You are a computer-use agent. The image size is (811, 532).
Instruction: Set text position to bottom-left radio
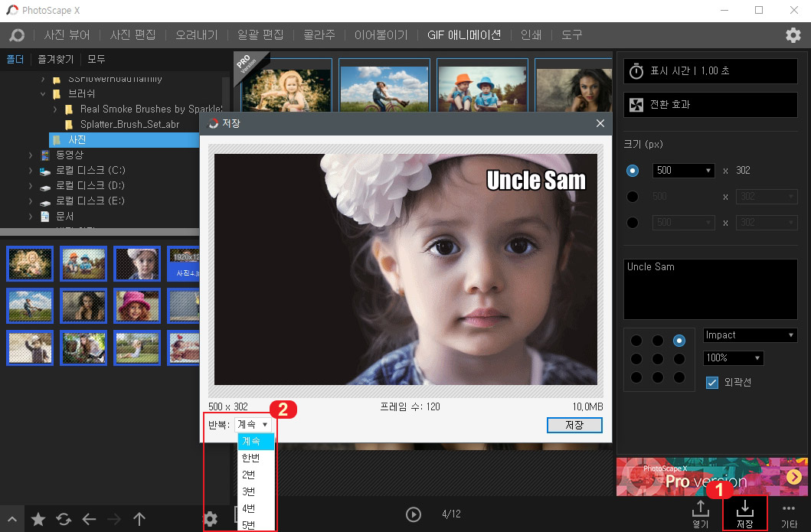point(636,377)
